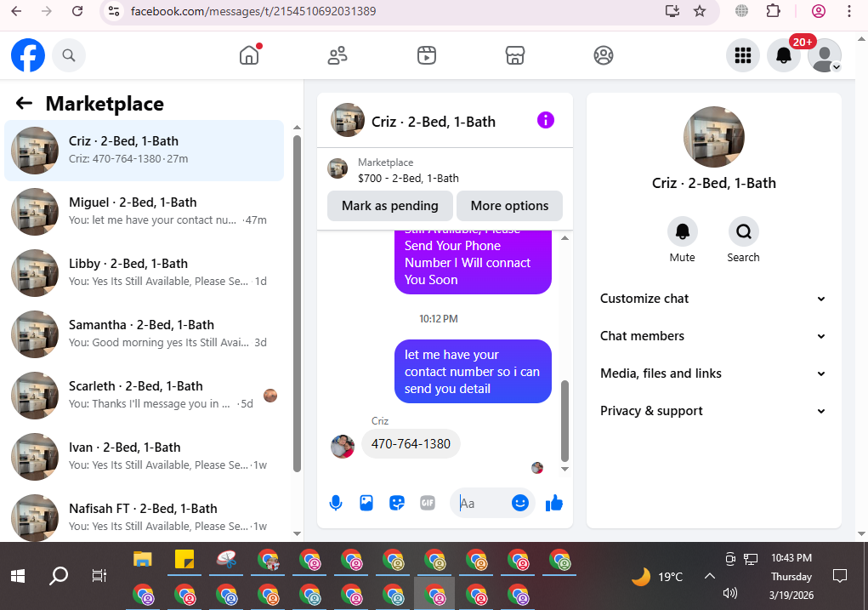Expand the Customize chat section
868x610 pixels.
713,299
